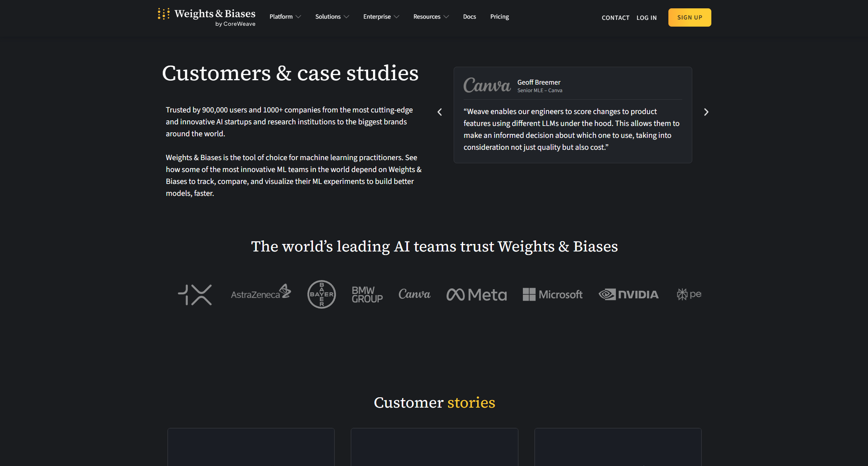Click the Bayer circular logo
This screenshot has width=868, height=466.
pyautogui.click(x=322, y=294)
